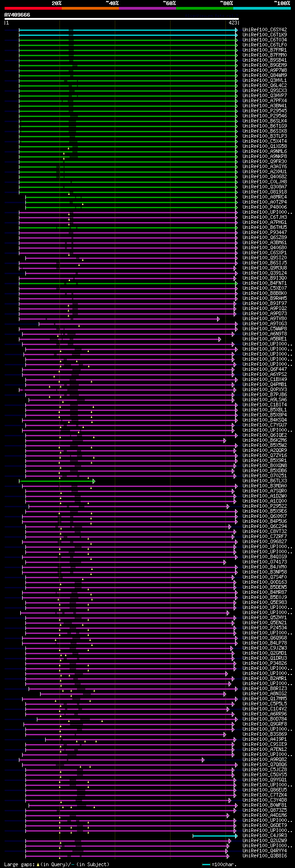Click the UniRef100_O74173 label
This screenshot has width=295, height=868.
pos(265,562)
